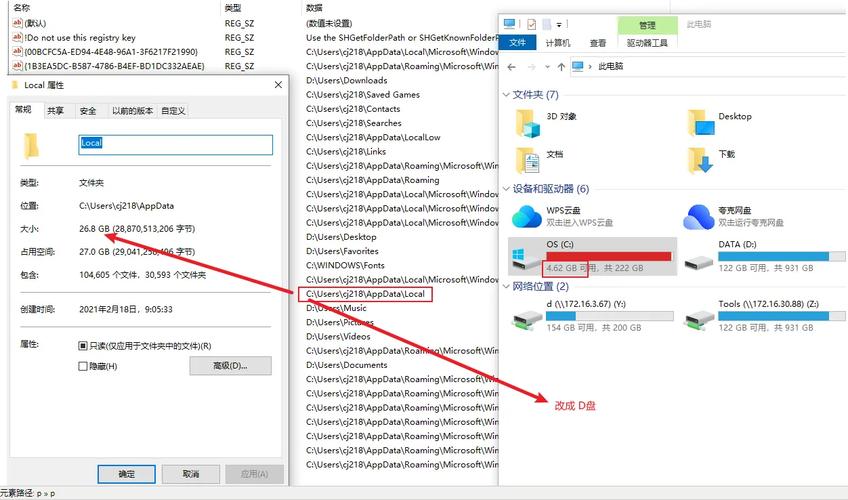The height and width of the screenshot is (500, 848).
Task: Collapse the 网络位置 (2) section
Action: (x=506, y=286)
